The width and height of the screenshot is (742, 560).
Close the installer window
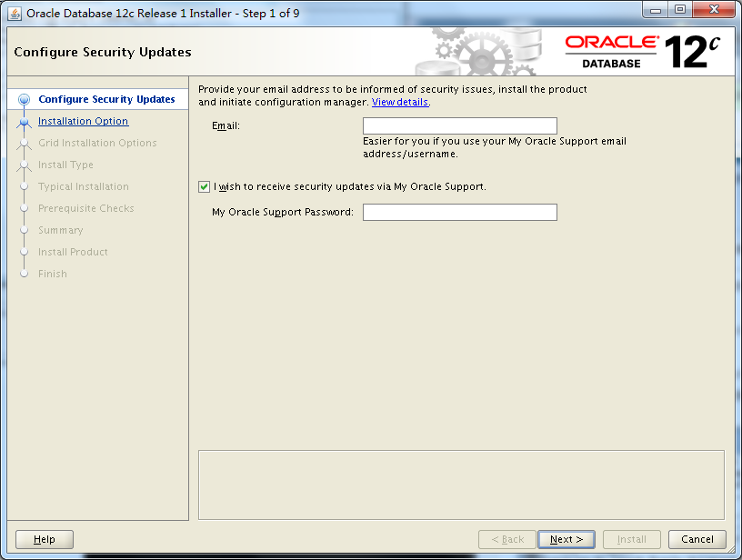point(715,10)
